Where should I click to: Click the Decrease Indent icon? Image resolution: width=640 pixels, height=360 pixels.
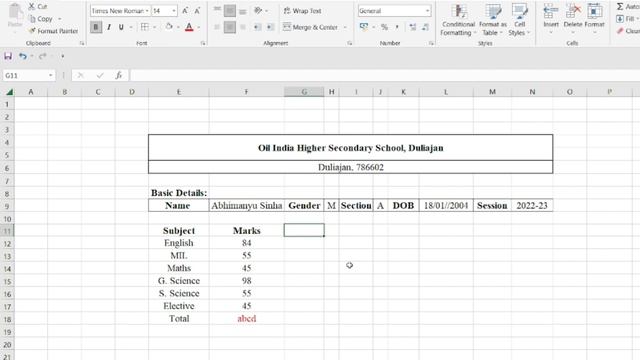tap(257, 27)
